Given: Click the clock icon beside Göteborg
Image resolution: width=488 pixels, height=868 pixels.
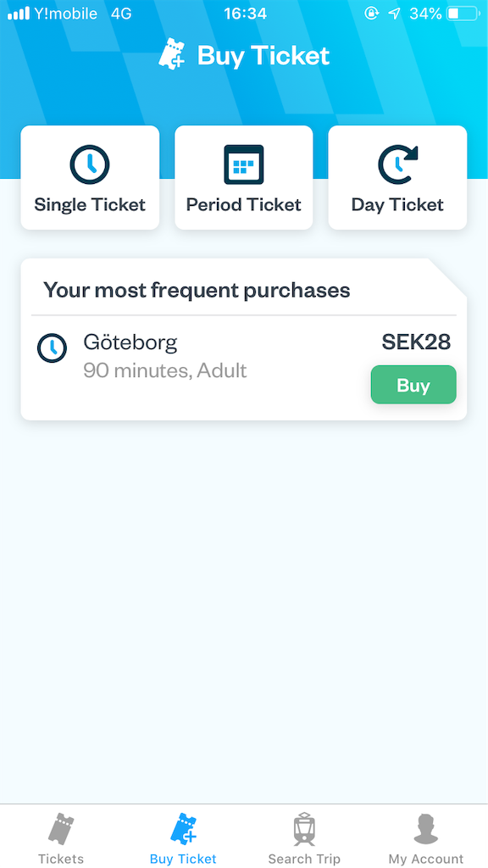Looking at the screenshot, I should [52, 348].
